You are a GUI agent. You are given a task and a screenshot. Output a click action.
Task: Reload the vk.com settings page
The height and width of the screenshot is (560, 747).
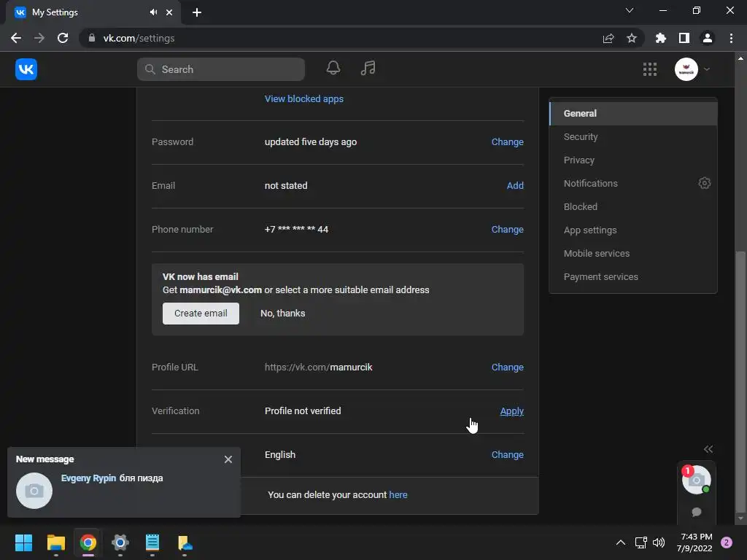[63, 38]
